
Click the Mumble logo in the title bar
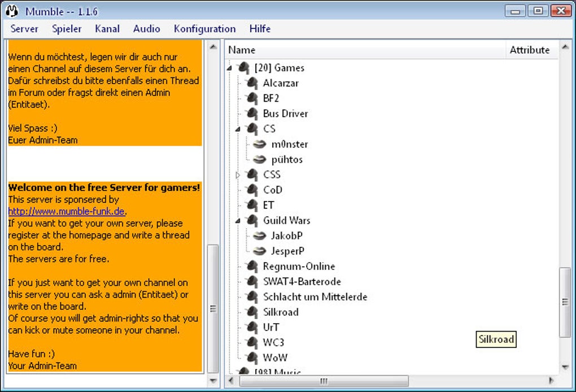point(12,11)
